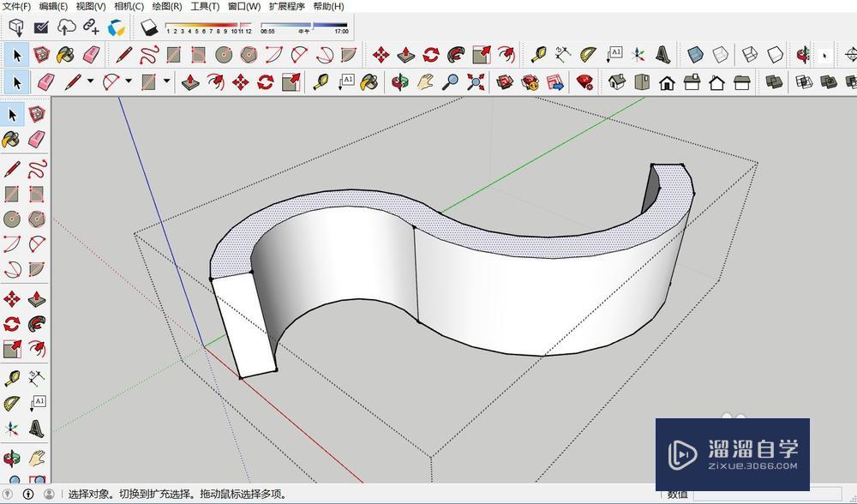The image size is (857, 504).
Task: Click the Send to LayOut icon
Action: coord(555,82)
